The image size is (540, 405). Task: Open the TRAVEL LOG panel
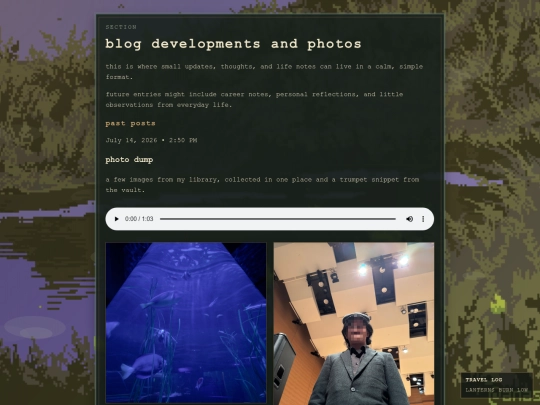[x=497, y=385]
